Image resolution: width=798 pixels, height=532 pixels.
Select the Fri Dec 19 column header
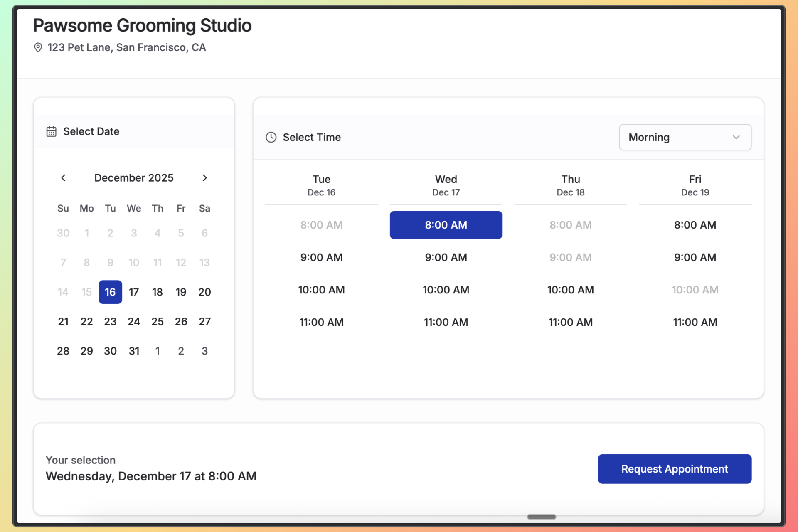[695, 185]
